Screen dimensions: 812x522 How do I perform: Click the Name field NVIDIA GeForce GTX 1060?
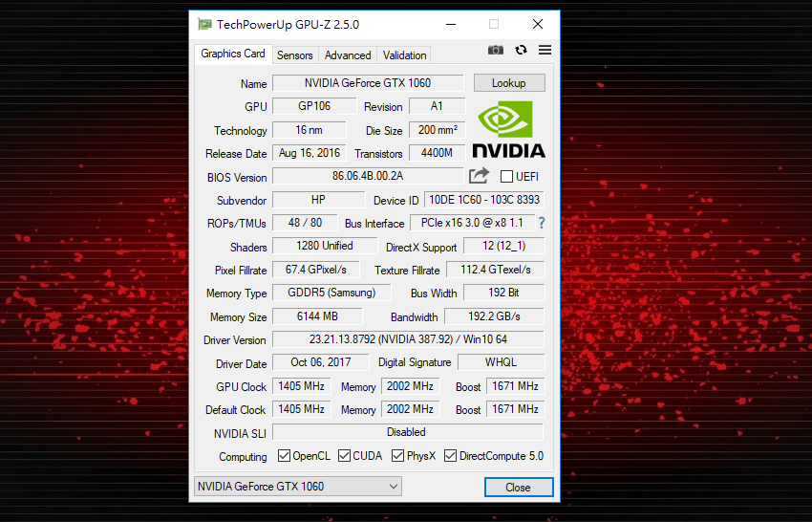(368, 83)
